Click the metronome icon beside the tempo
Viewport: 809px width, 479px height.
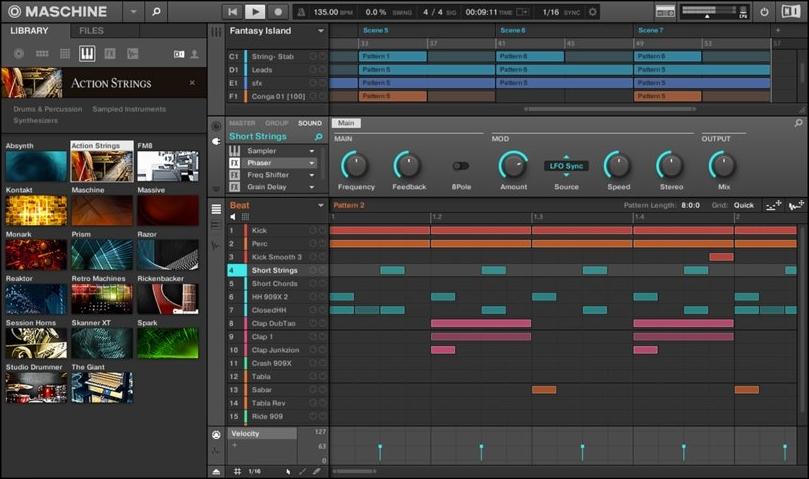point(302,12)
